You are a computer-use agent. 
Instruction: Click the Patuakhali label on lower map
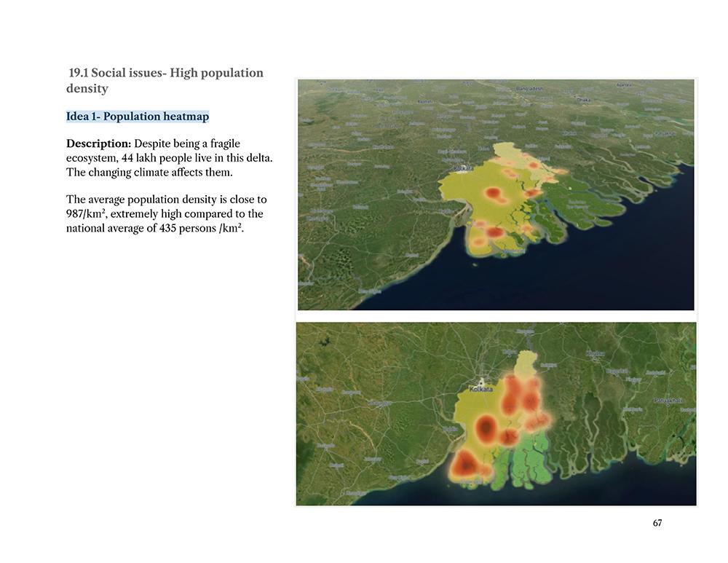click(668, 401)
